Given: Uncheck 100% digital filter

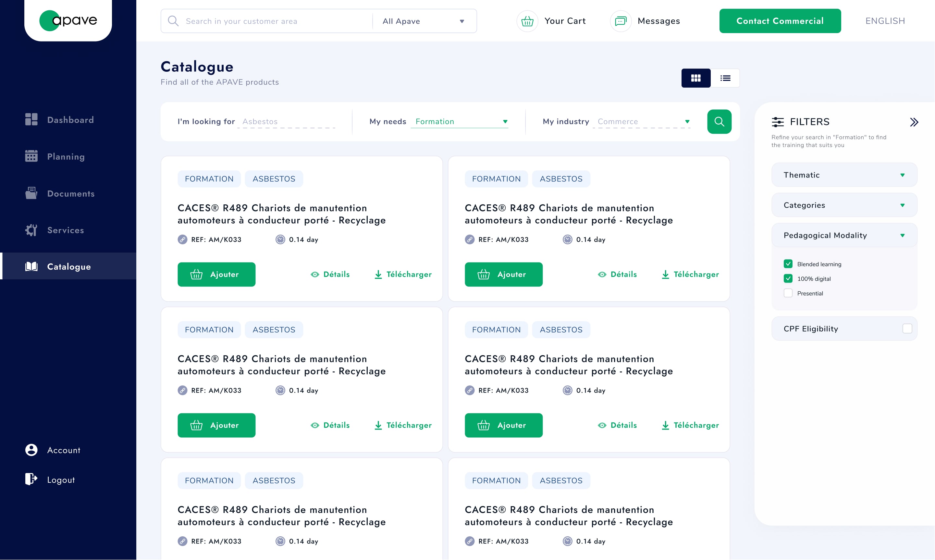Looking at the screenshot, I should point(788,278).
